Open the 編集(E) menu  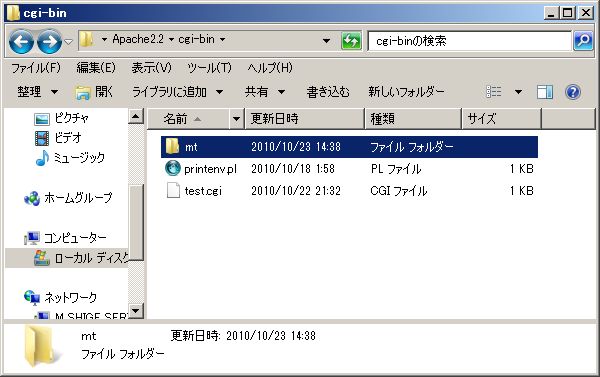pos(96,68)
